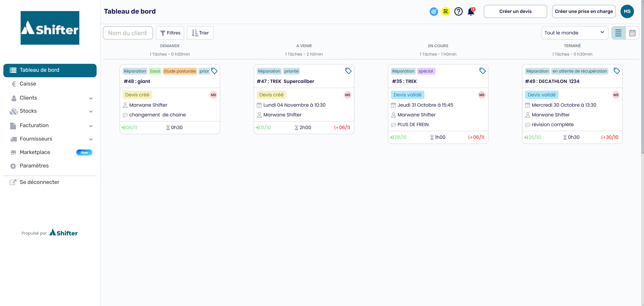Click tag icon on #48 giant card
644x306 pixels.
coord(214,71)
